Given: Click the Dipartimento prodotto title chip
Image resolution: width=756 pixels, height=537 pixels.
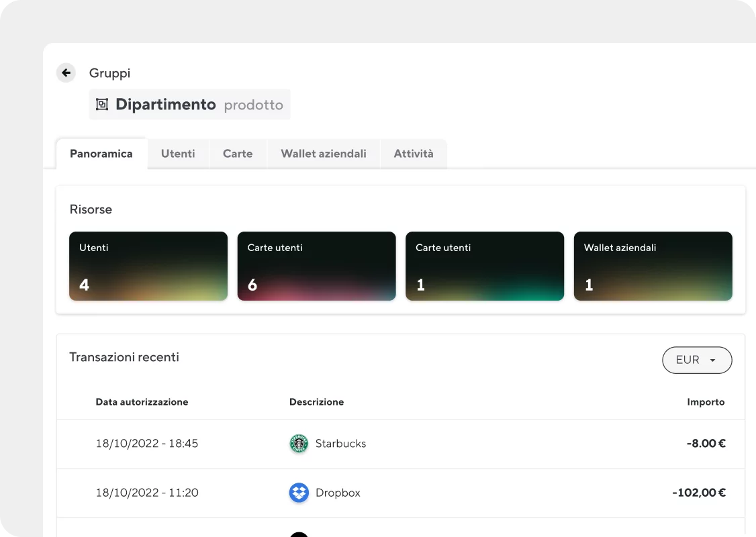Looking at the screenshot, I should point(189,104).
